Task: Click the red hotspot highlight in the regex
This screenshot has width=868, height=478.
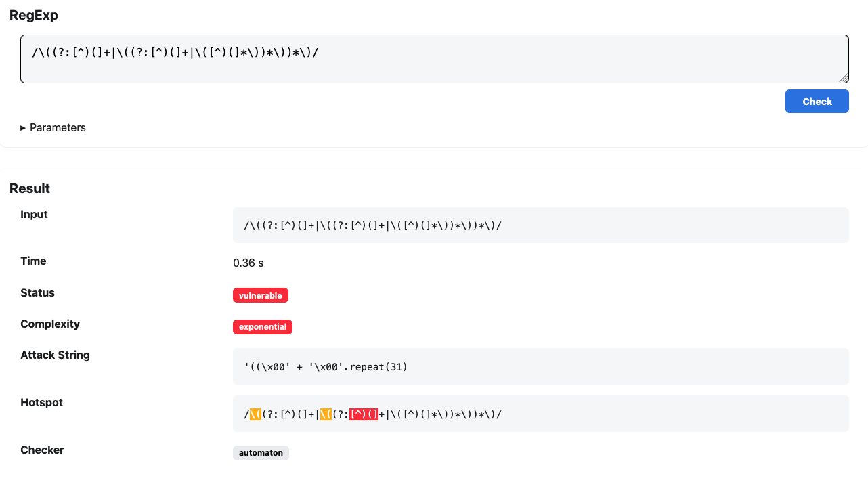Action: 362,414
